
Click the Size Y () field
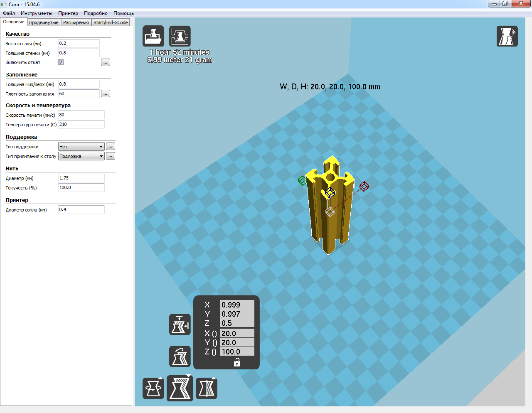237,342
